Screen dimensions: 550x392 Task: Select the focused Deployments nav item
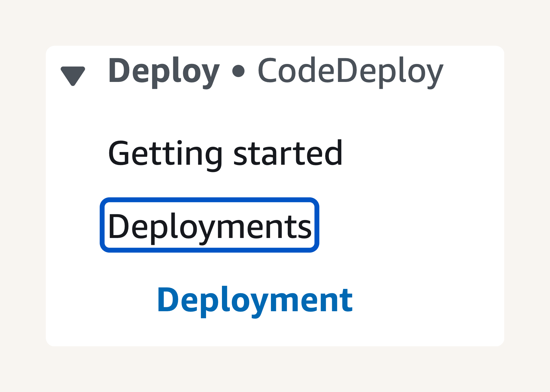pos(210,225)
